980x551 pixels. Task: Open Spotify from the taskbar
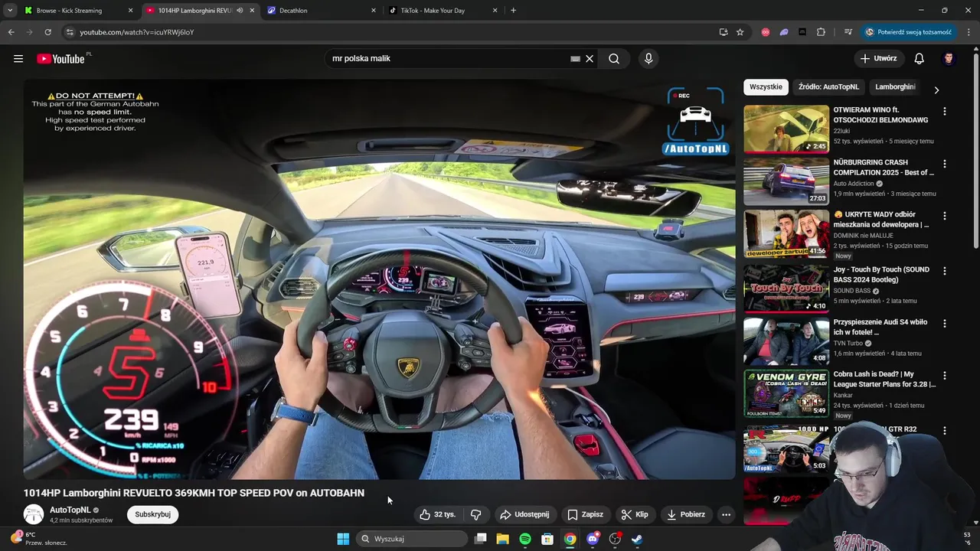[x=524, y=539]
